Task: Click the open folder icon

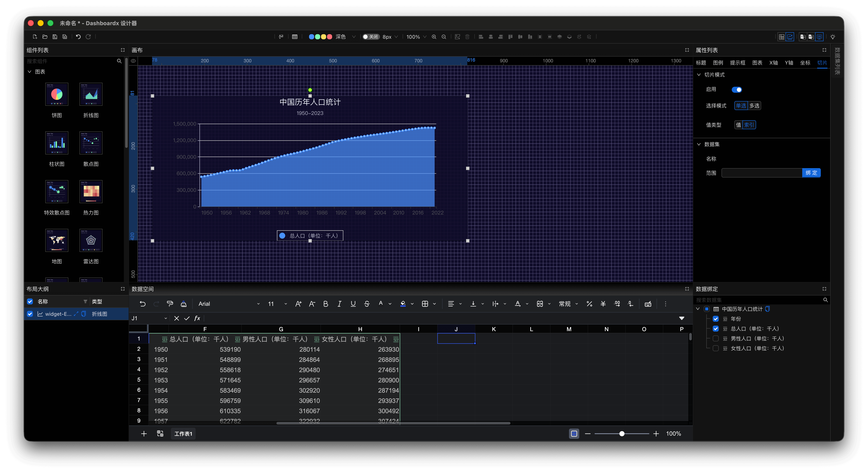Action: coord(45,37)
